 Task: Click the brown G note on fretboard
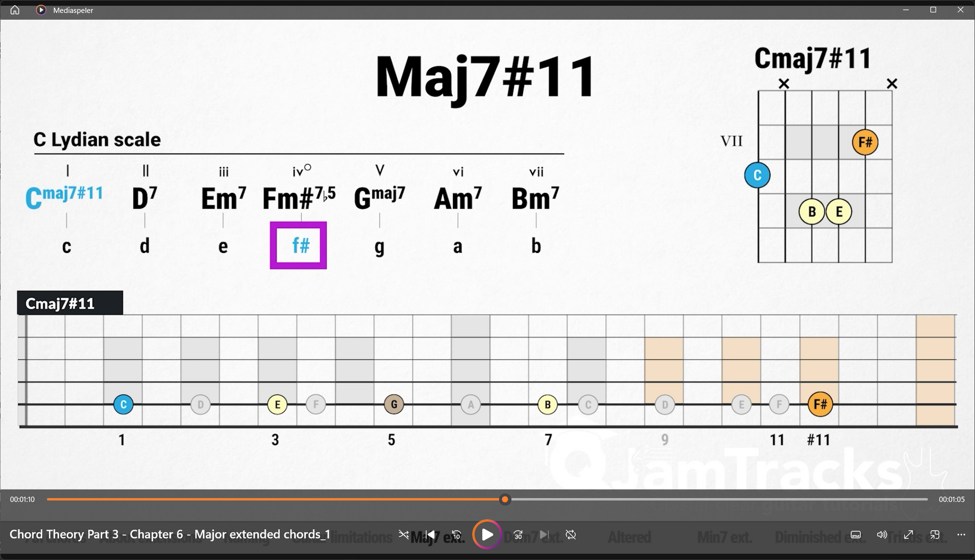pyautogui.click(x=394, y=404)
